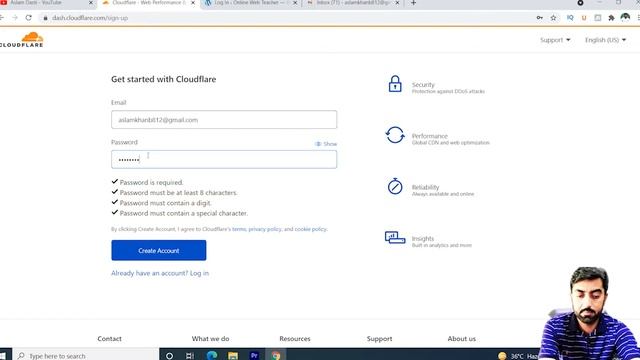
Task: Bookmark this page with the star icon
Action: pos(553,18)
